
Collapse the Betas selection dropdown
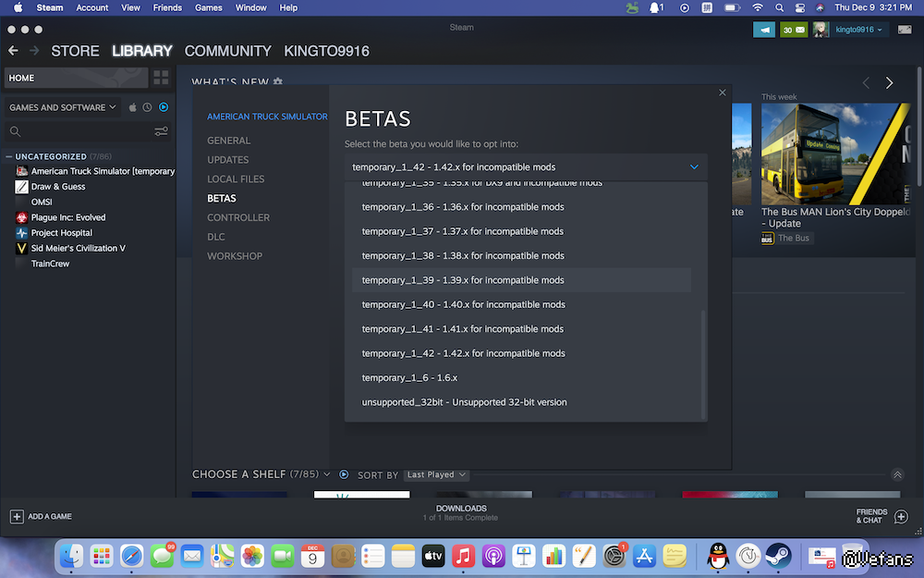point(694,166)
